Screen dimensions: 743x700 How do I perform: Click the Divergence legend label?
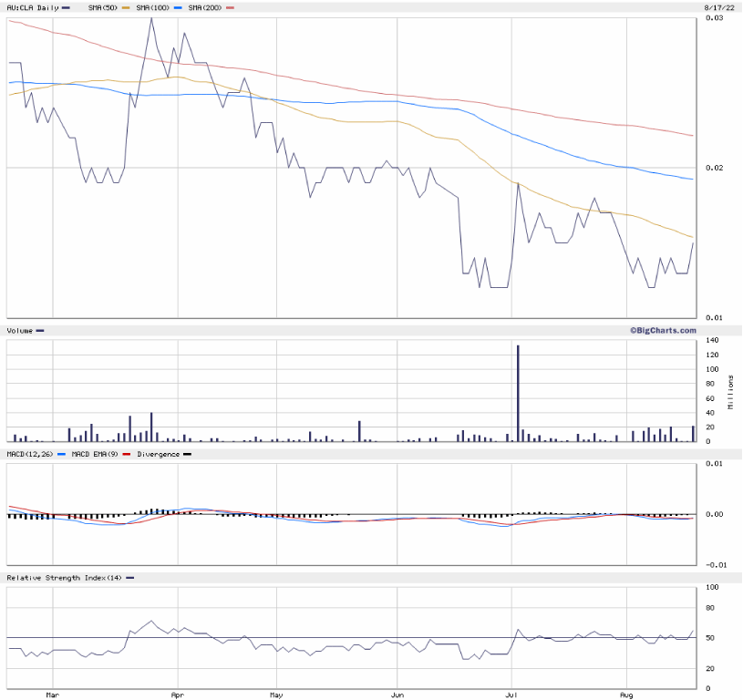pos(158,453)
